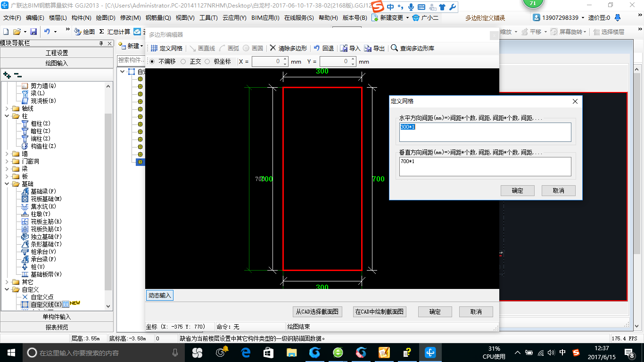The height and width of the screenshot is (362, 644).
Task: Click the Open file folder icon
Action: click(x=17, y=32)
